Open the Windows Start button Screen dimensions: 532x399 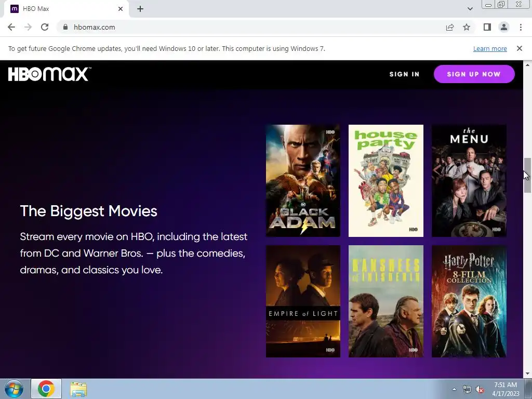pos(14,389)
